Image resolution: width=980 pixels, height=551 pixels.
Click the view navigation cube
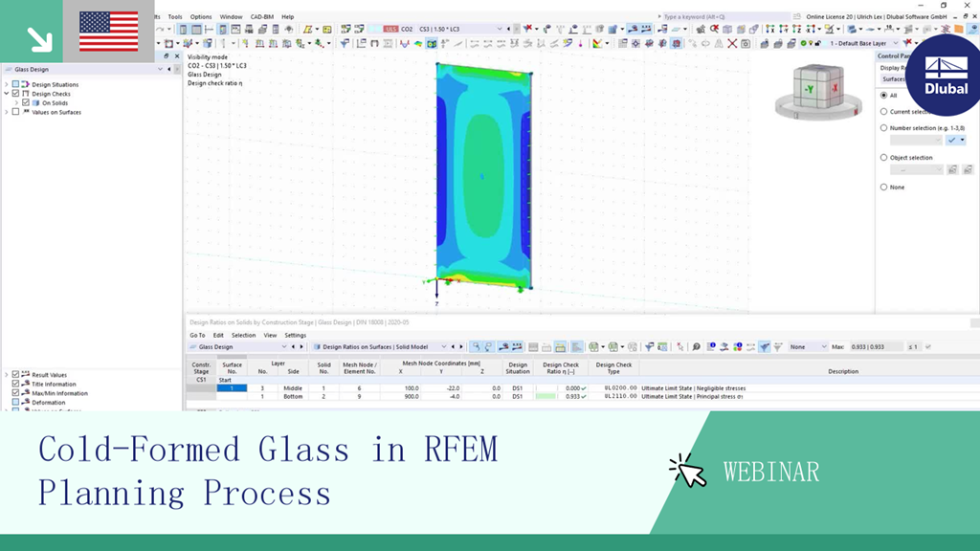[x=818, y=89]
